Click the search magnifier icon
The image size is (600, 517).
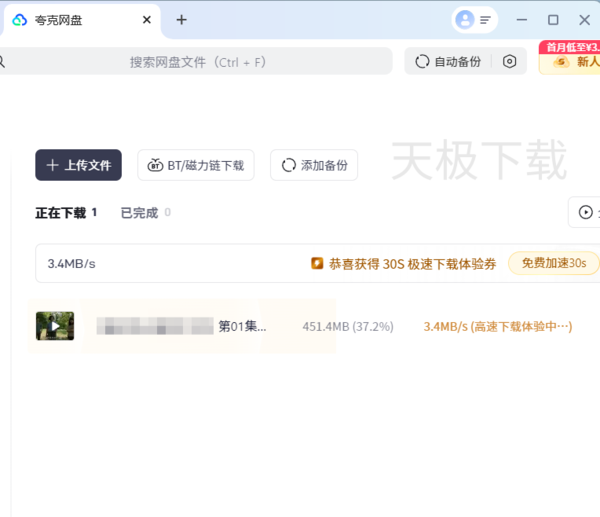click(x=2, y=61)
